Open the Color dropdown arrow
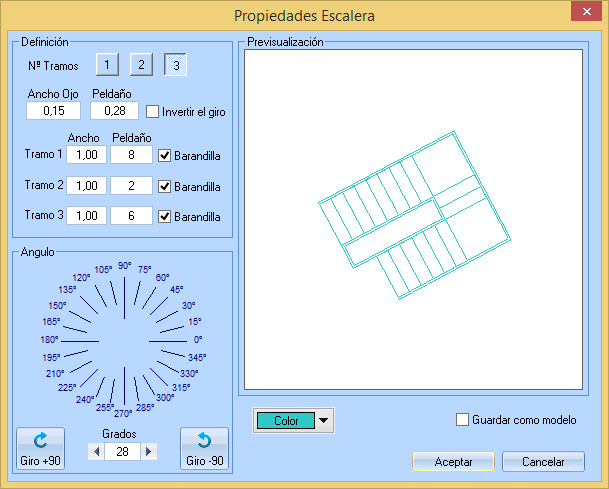Image resolution: width=609 pixels, height=489 pixels. [x=324, y=421]
